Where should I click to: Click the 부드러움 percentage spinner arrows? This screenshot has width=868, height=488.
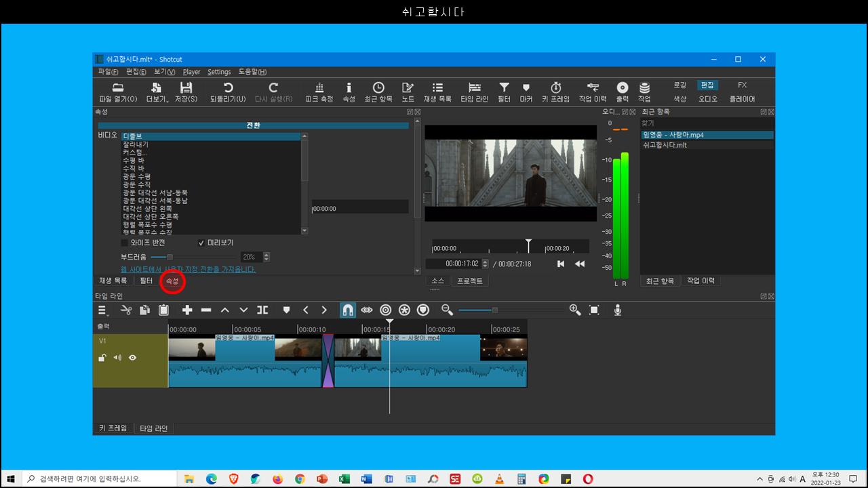[267, 257]
